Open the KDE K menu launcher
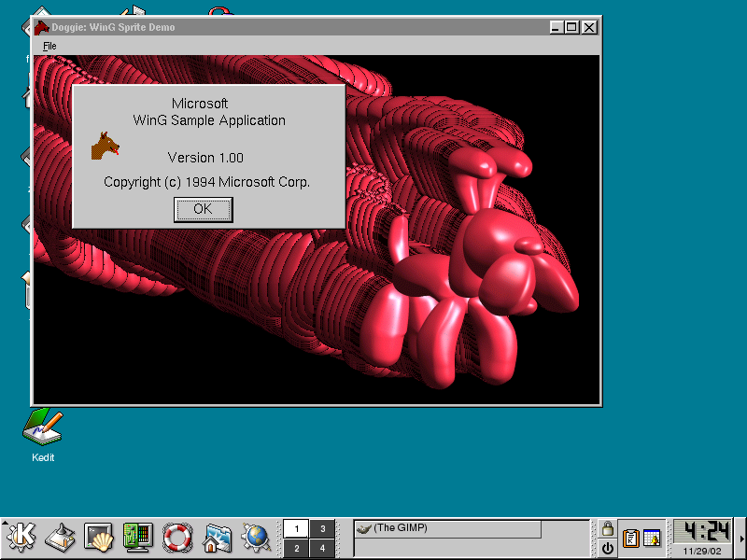Screen dimensions: 747x560 pos(21,536)
